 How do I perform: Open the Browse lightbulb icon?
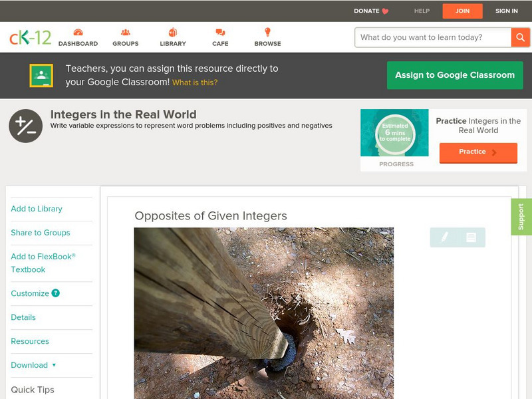tap(268, 32)
